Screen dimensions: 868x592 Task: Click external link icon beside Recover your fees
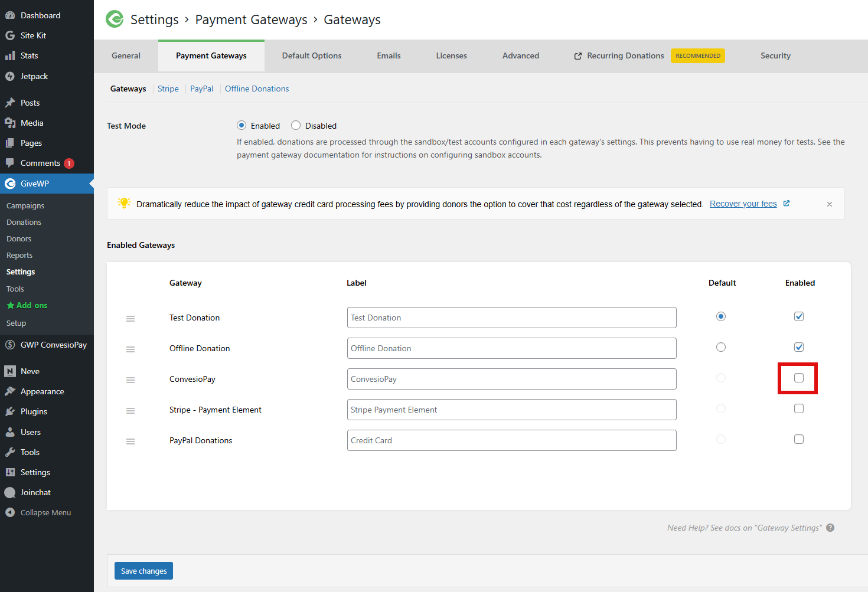point(787,204)
